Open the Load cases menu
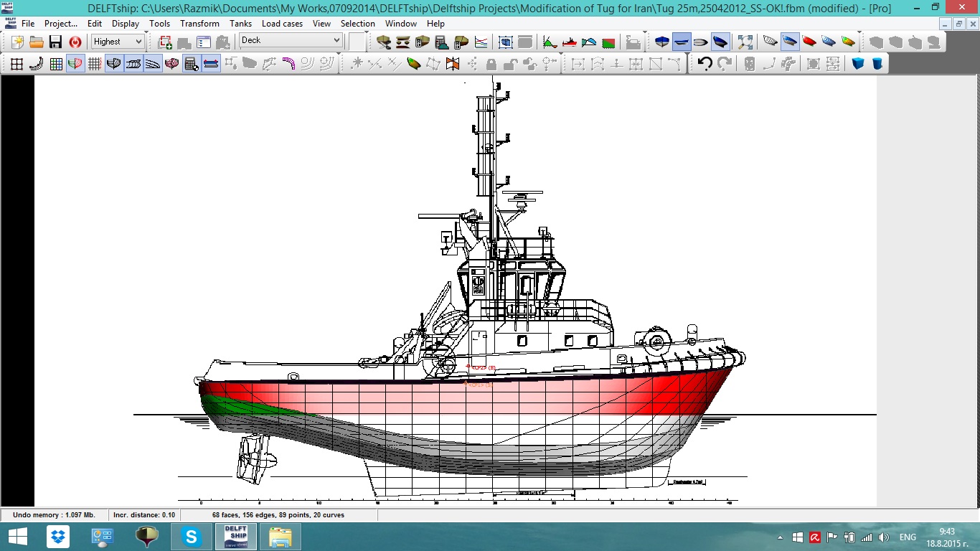This screenshot has width=980, height=551. (282, 24)
